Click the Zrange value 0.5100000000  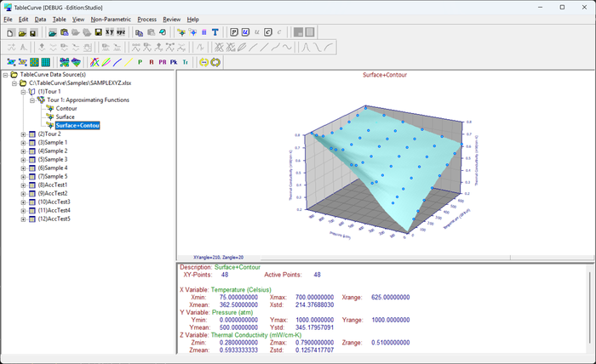(x=390, y=343)
